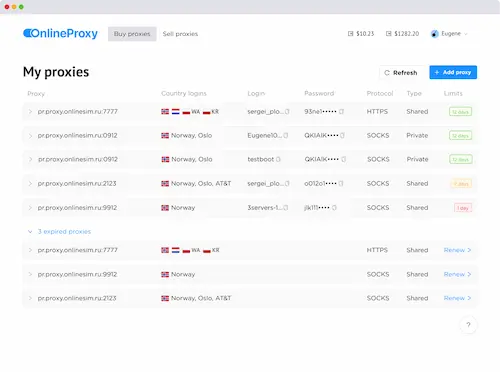This screenshot has height=372, width=500.
Task: Open the help question mark button
Action: [x=468, y=325]
